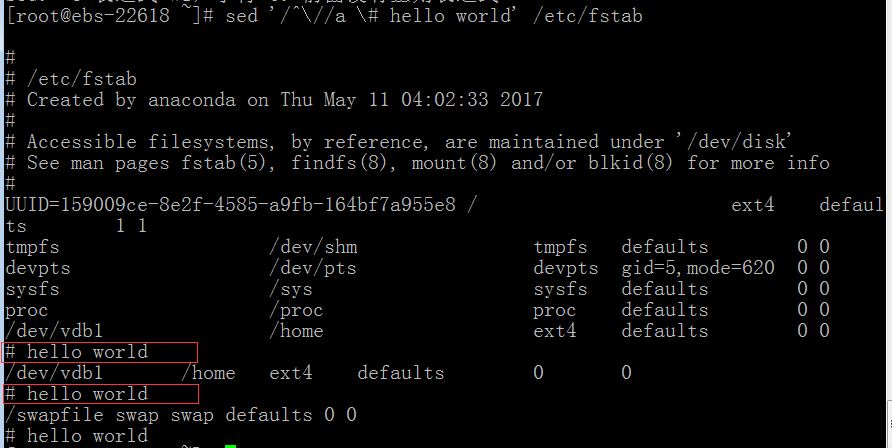Click the 'Accessible filesystems' comment line
The height and width of the screenshot is (448, 892).
coord(398,142)
